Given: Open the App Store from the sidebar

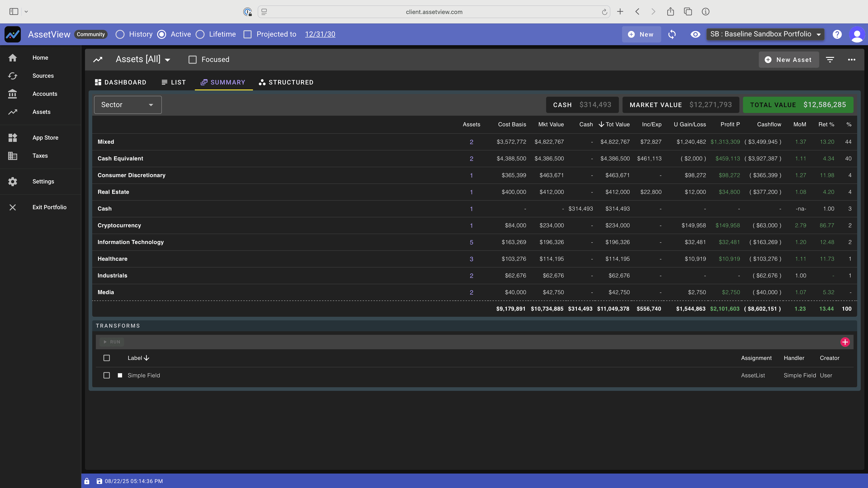Looking at the screenshot, I should [x=45, y=137].
